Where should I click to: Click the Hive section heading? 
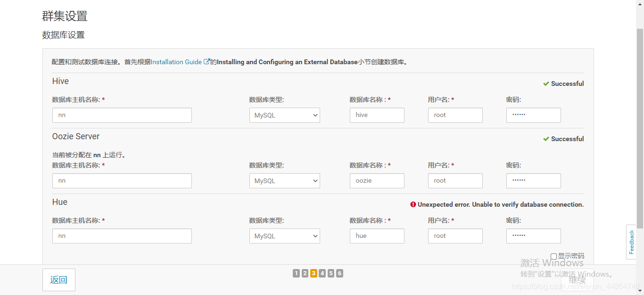click(x=60, y=81)
